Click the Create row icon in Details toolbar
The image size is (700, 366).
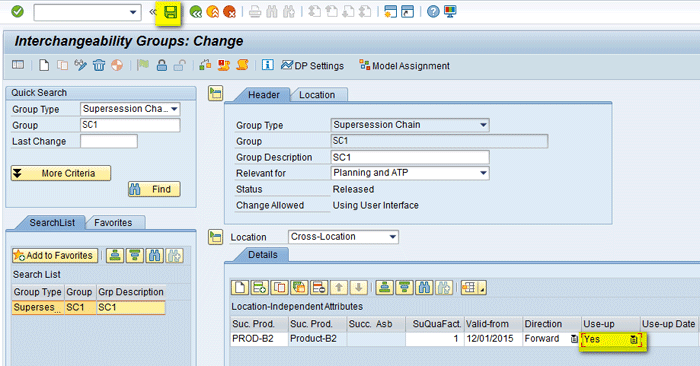[240, 288]
